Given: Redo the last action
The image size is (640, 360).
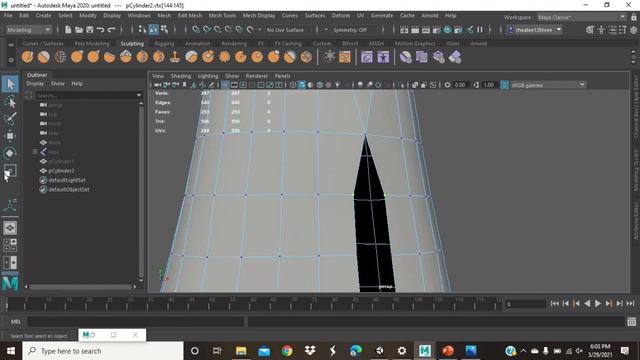Looking at the screenshot, I should [111, 30].
